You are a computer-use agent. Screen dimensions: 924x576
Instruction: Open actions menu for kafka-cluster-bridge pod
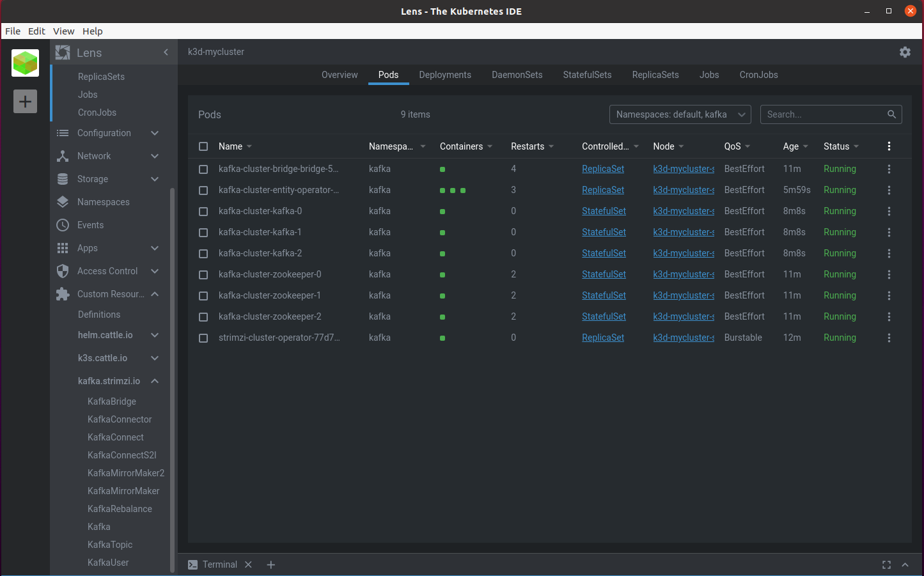pyautogui.click(x=889, y=169)
